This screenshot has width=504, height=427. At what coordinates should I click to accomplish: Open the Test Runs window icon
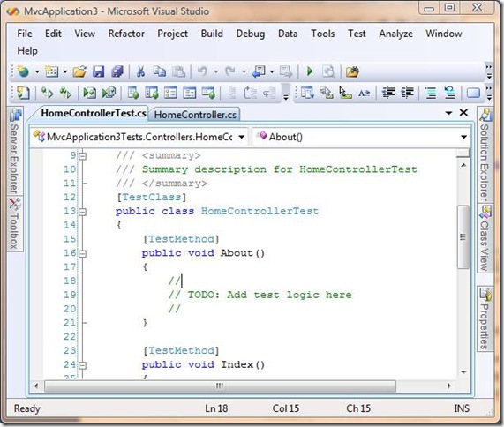click(208, 94)
